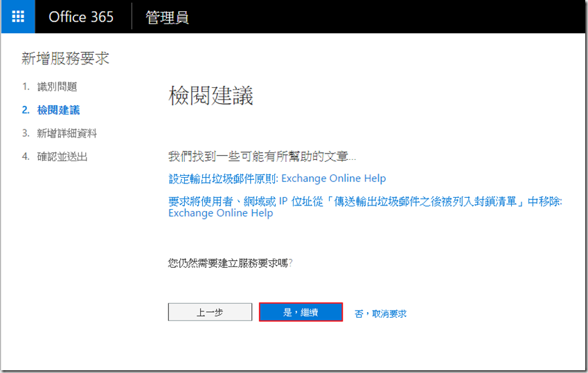588x373 pixels.
Task: Click the 我們找到一些可能有所幫助的文章 text
Action: pos(262,156)
